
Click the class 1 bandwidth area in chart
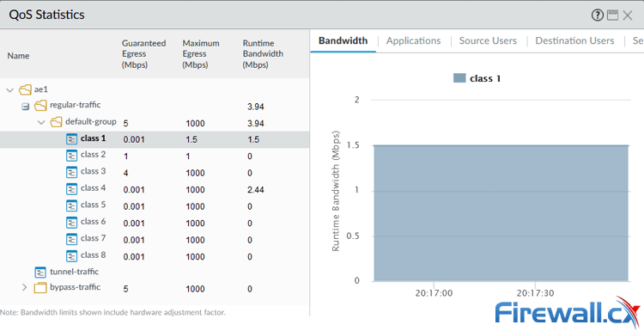tap(501, 213)
